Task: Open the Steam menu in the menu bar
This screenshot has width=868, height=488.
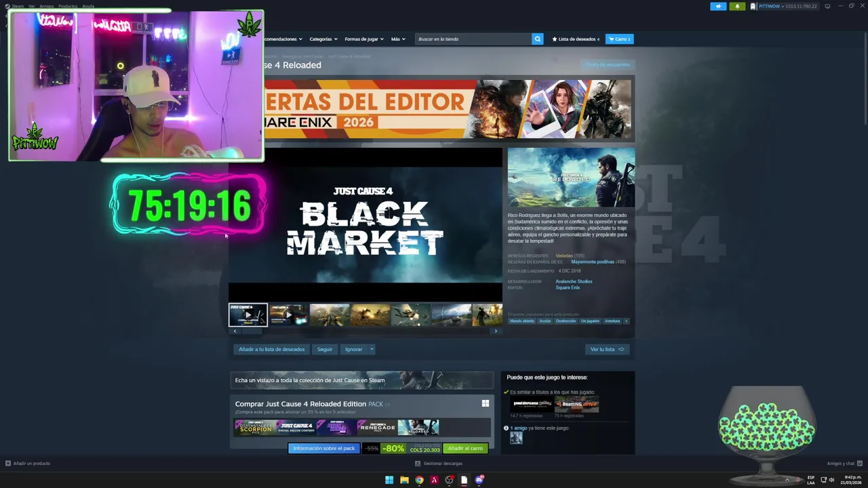Action: (x=17, y=6)
